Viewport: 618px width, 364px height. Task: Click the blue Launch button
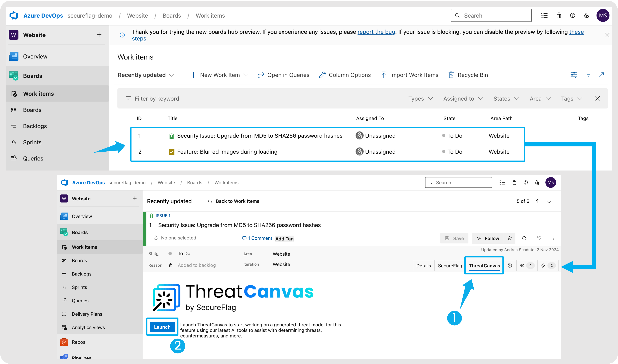pos(162,327)
